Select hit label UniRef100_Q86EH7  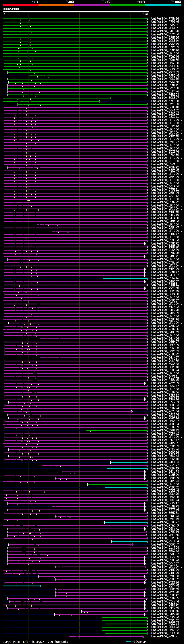pos(165,545)
